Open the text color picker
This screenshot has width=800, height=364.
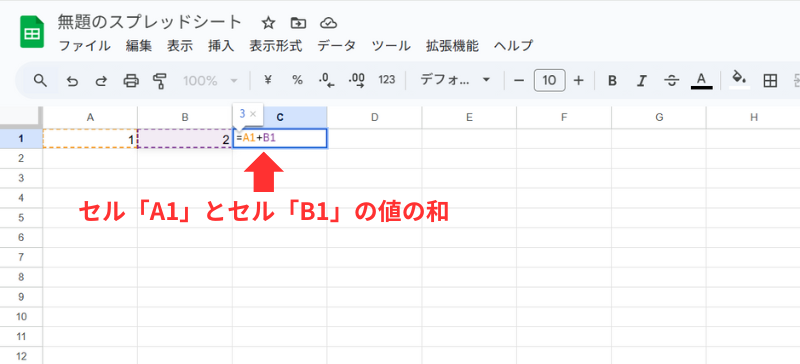click(702, 81)
